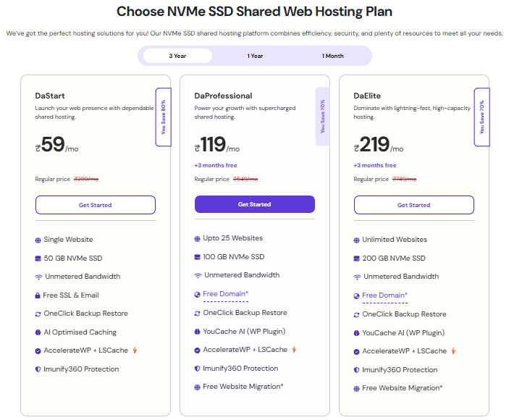The width and height of the screenshot is (509, 420).
Task: Switch to the 1 Year billing period
Action: (x=255, y=56)
